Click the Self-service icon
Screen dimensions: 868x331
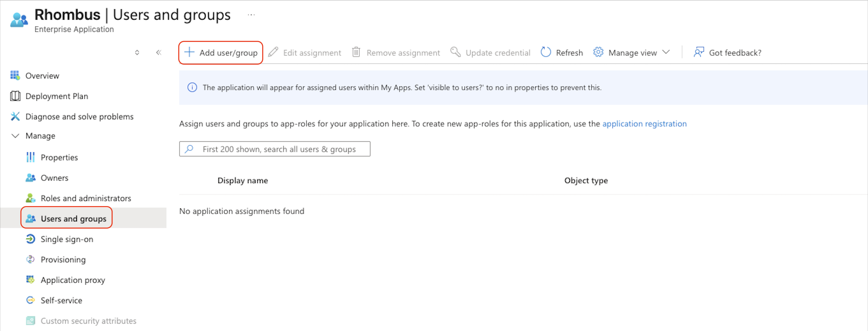coord(30,300)
